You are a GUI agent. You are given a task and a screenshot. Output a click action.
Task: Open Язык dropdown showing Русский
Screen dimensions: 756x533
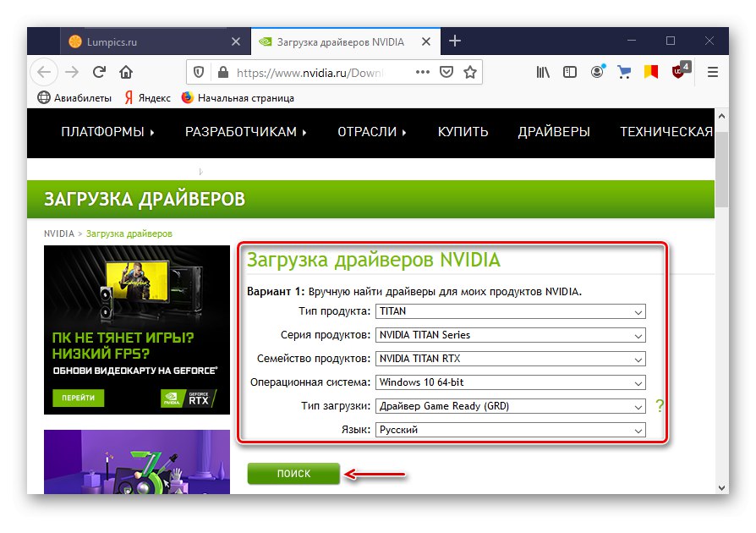point(511,430)
